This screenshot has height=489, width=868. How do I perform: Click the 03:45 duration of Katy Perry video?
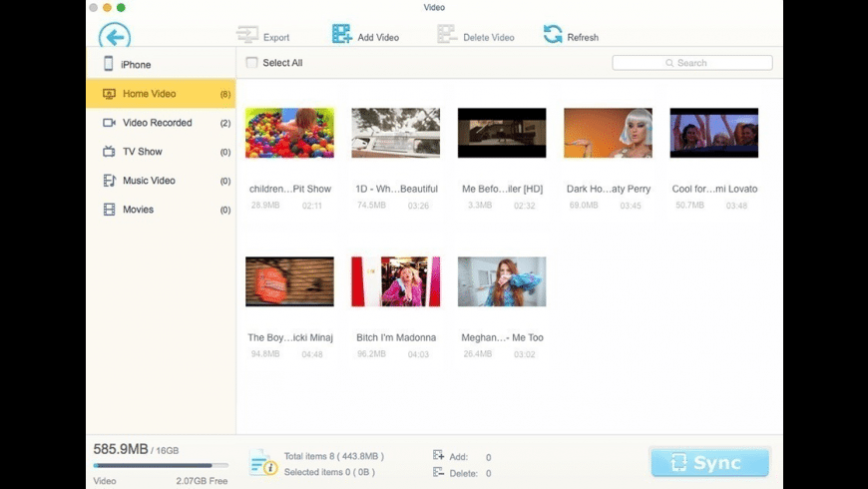pyautogui.click(x=631, y=206)
